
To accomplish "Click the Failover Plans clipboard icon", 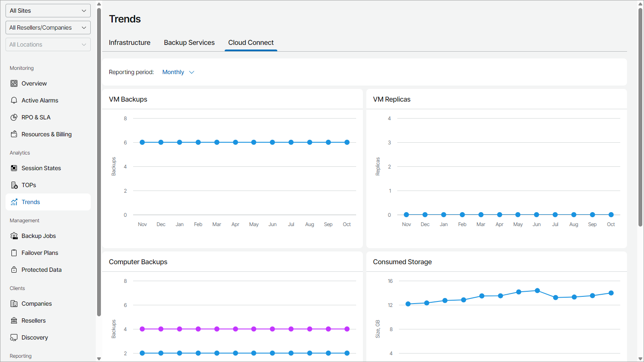I will click(x=14, y=253).
